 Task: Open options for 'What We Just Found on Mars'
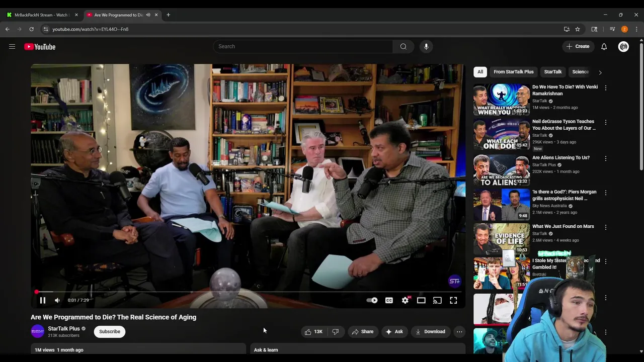606,227
